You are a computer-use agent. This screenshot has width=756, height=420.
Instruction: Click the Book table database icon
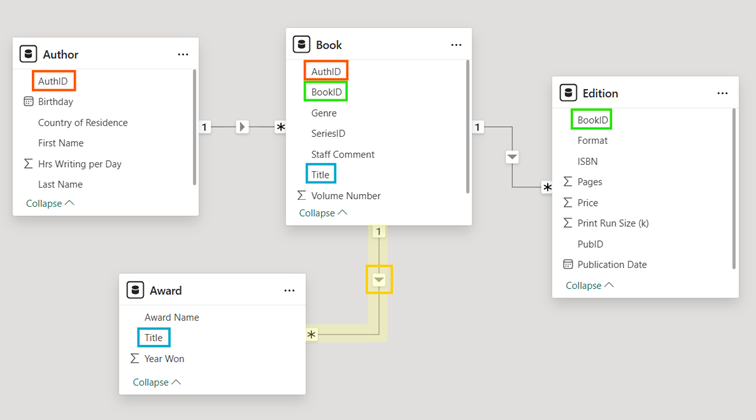click(301, 44)
